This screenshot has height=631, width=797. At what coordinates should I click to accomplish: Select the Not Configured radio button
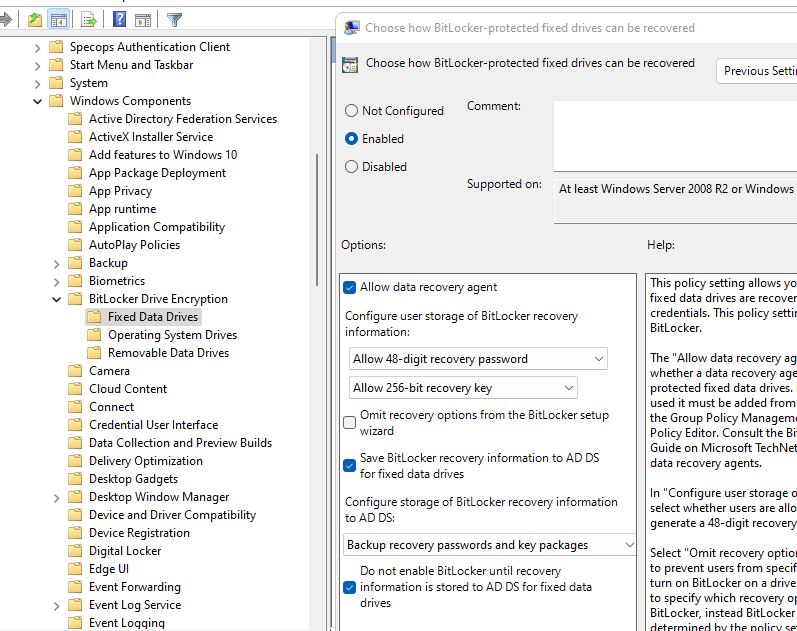pos(351,111)
